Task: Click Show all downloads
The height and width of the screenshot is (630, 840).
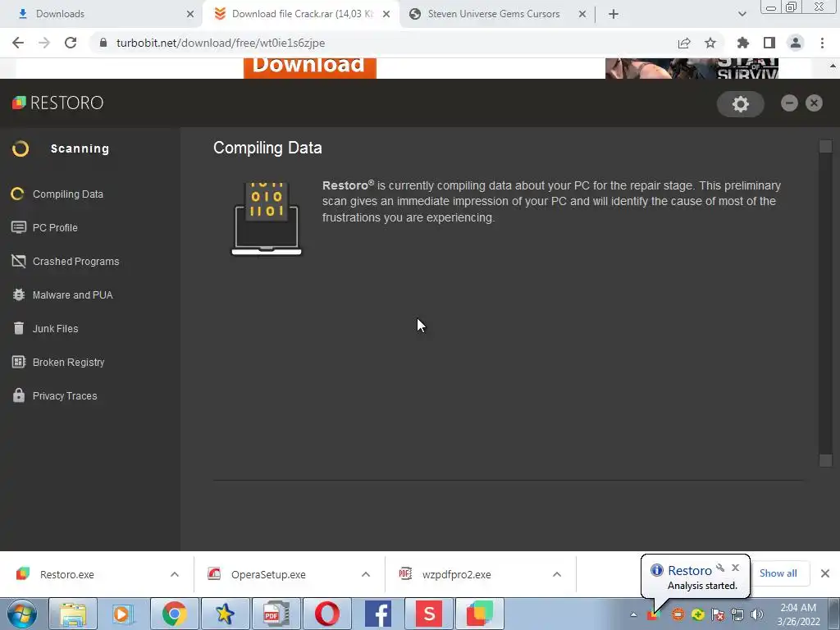Action: coord(778,573)
